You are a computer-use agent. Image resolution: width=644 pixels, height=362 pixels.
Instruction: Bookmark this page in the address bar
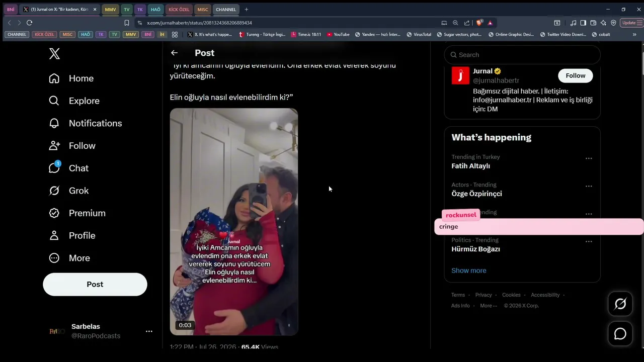click(127, 23)
